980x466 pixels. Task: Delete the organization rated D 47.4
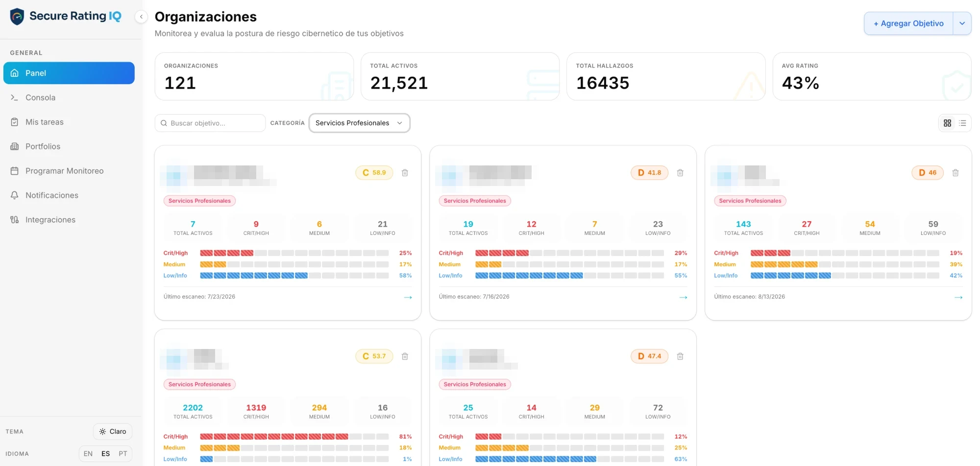tap(680, 356)
